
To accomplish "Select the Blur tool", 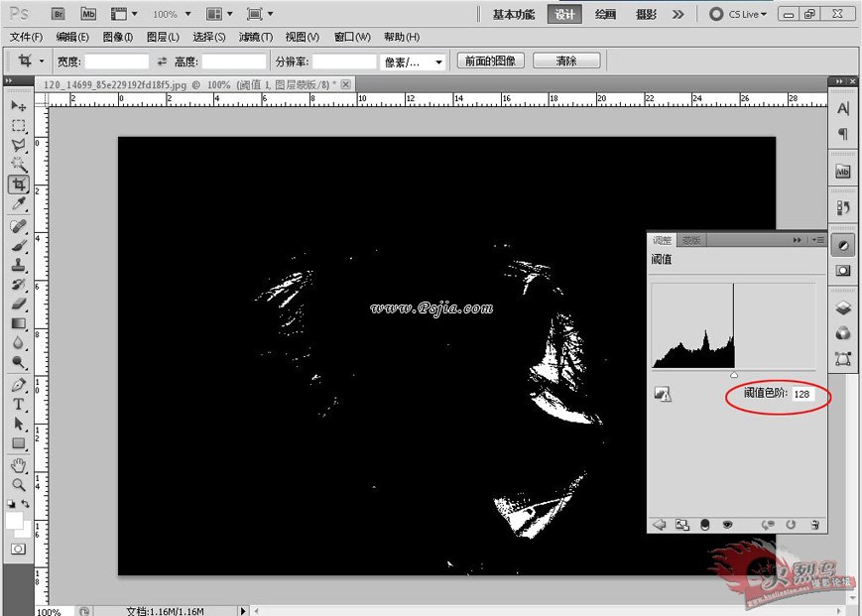I will [18, 343].
